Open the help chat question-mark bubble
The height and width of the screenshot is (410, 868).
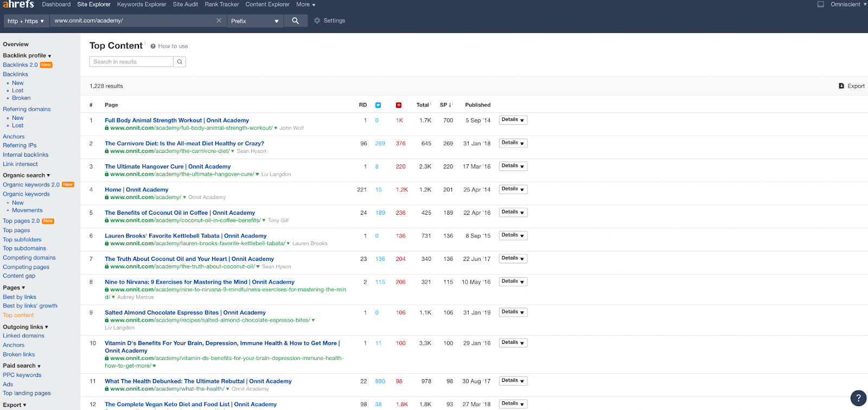pyautogui.click(x=858, y=399)
